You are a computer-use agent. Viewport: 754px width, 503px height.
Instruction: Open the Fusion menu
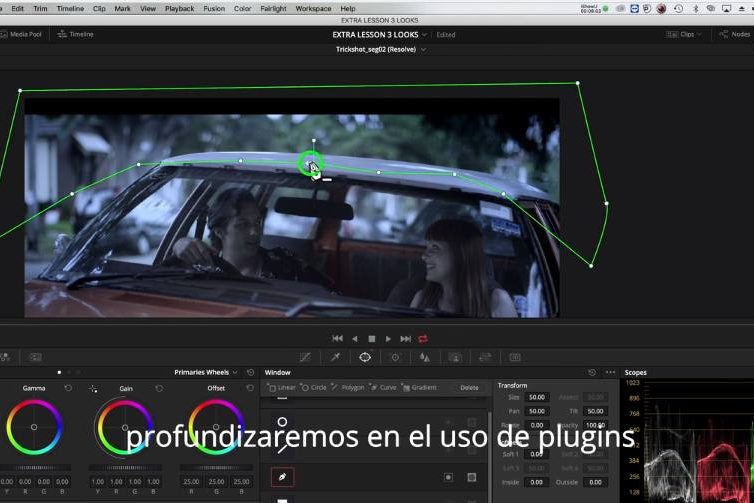213,8
